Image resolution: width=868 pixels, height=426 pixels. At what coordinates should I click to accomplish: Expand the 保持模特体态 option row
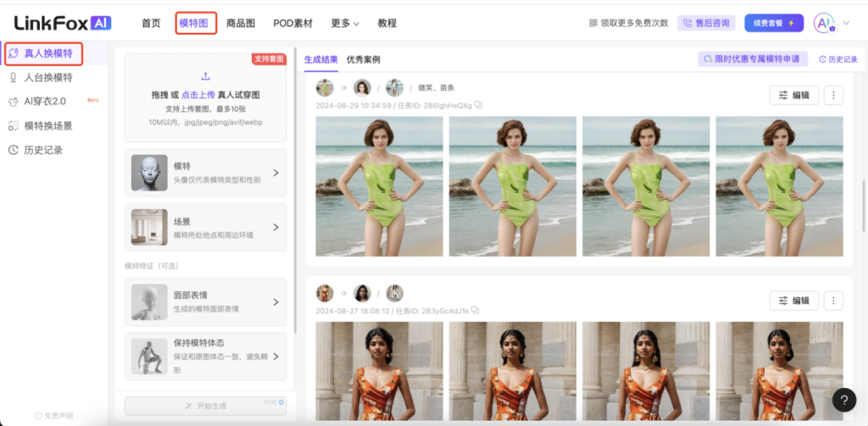click(x=205, y=357)
